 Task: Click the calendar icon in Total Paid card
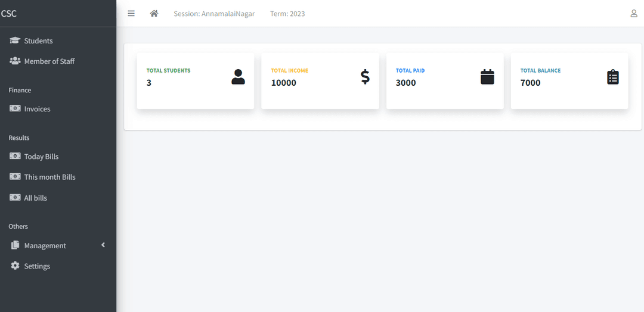(487, 77)
